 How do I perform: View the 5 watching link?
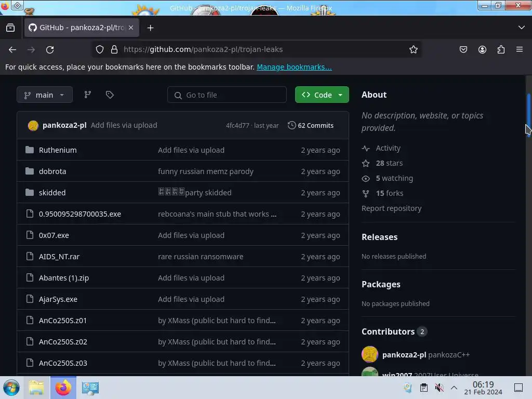(x=394, y=179)
